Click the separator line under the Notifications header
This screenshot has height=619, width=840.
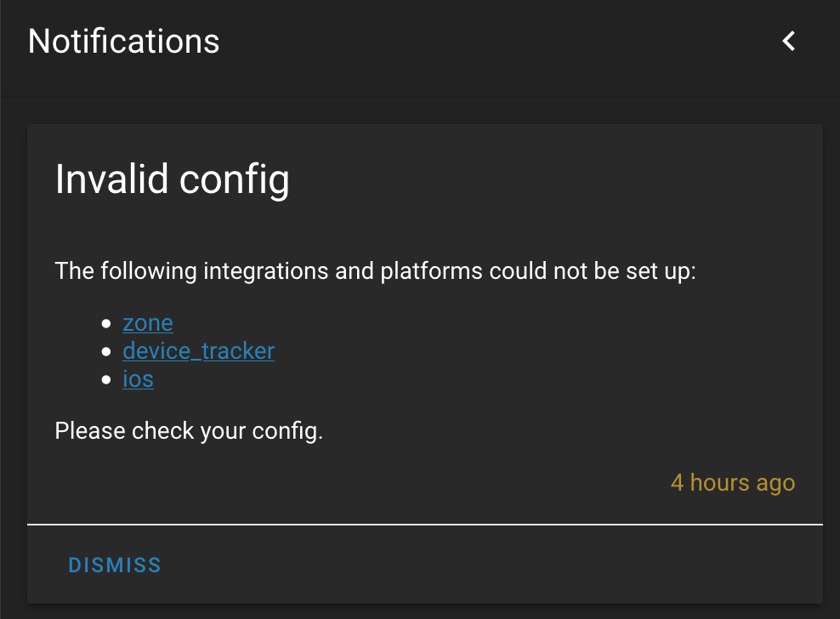(425, 96)
